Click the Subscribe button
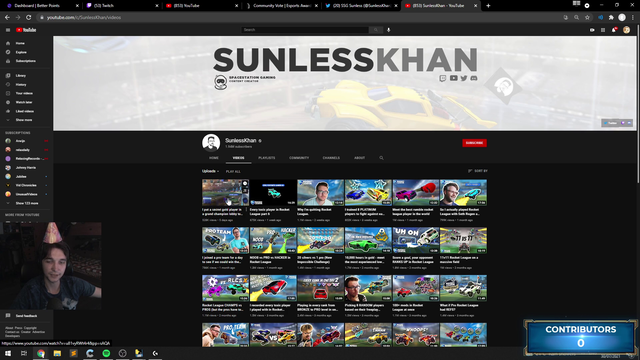Screen dimensions: 640x360 [x=474, y=143]
